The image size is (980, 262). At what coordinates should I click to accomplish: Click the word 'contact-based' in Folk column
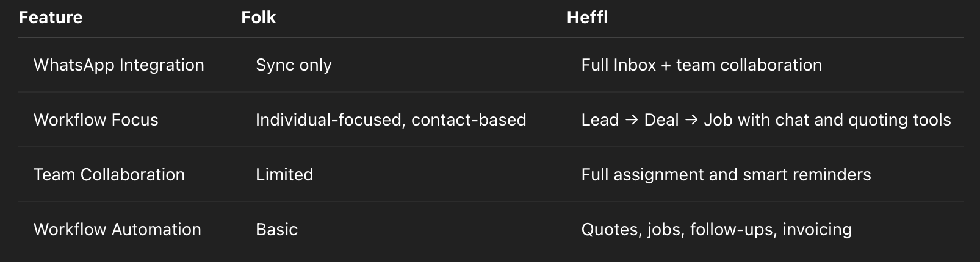(x=469, y=119)
